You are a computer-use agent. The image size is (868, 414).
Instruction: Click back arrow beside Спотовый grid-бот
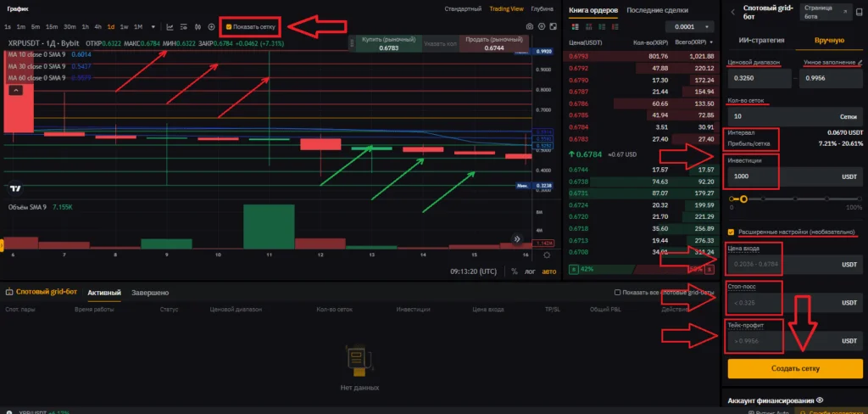[x=733, y=11]
